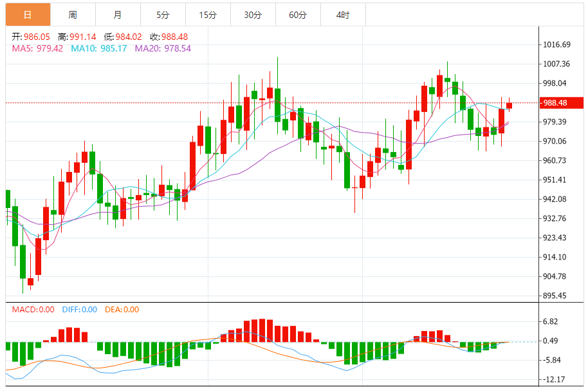Click the 0.49 MACD axis label
The height and width of the screenshot is (387, 588).
[x=551, y=341]
